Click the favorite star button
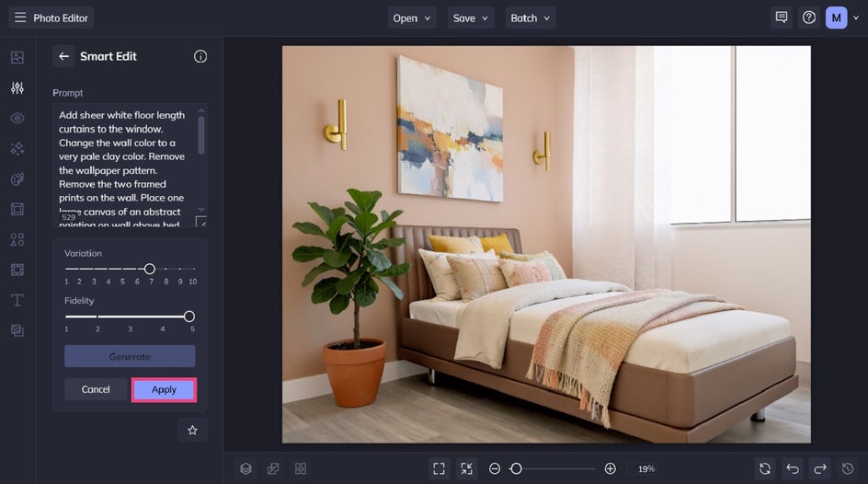 (x=193, y=431)
